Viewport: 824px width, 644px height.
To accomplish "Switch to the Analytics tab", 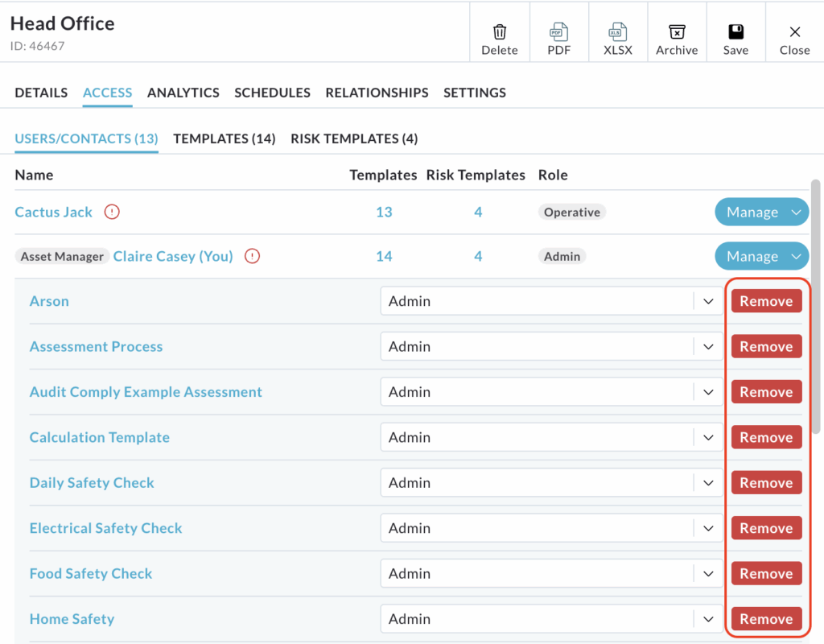I will tap(183, 93).
